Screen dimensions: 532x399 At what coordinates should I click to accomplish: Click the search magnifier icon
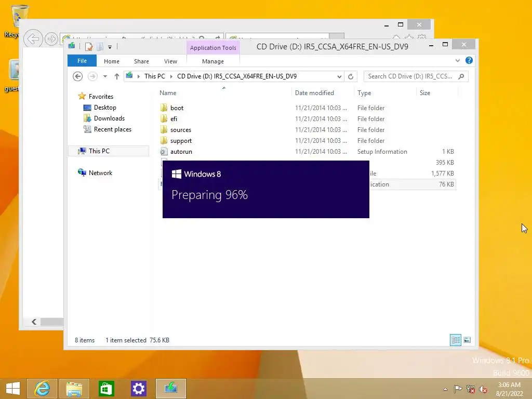(x=461, y=76)
